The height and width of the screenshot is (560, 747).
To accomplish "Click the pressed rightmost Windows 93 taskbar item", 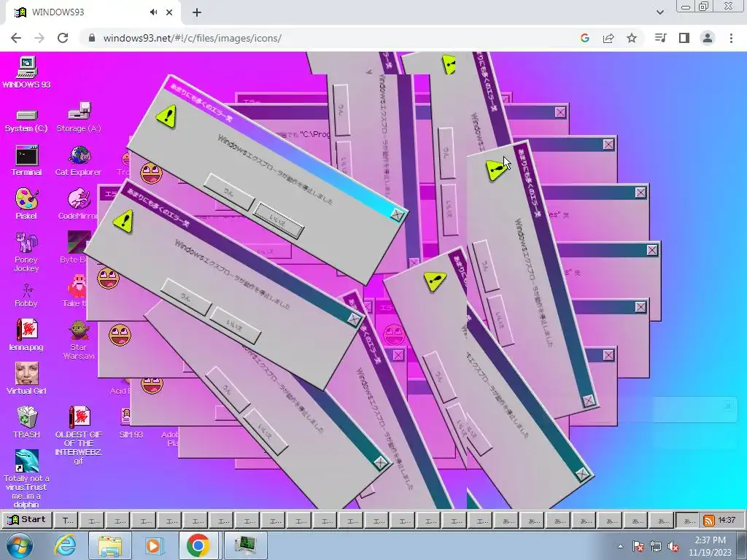I will pyautogui.click(x=687, y=520).
